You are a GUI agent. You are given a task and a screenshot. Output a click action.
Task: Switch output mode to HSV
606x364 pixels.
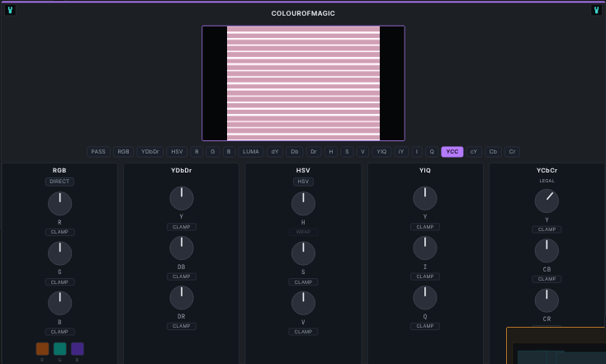tap(177, 152)
